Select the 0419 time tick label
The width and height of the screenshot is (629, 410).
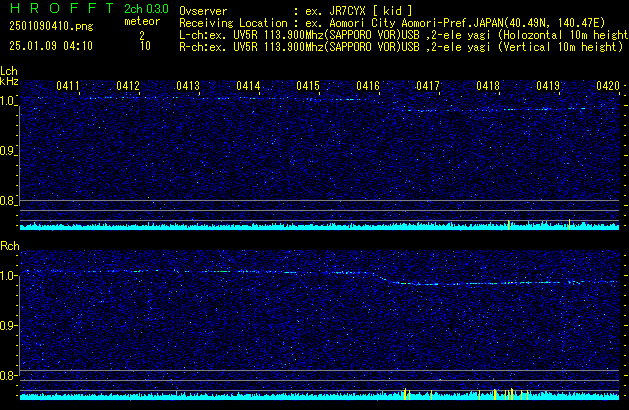548,86
